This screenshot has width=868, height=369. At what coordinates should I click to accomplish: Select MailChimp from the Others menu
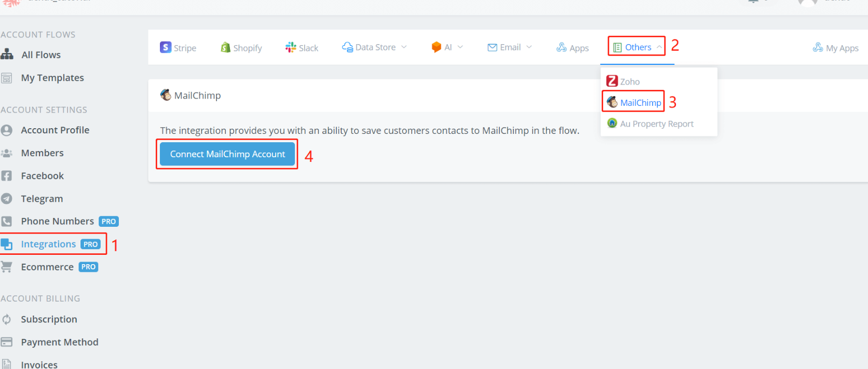(640, 102)
